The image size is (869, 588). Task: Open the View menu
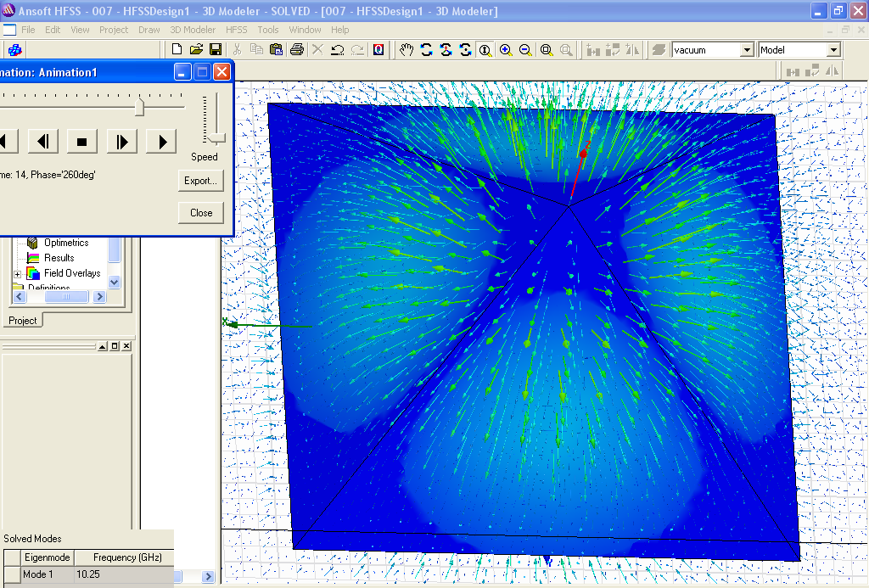pos(80,30)
